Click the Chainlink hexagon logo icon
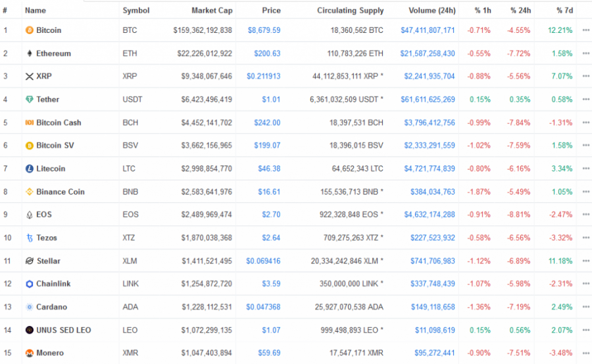Image resolution: width=592 pixels, height=364 pixels. tap(29, 284)
